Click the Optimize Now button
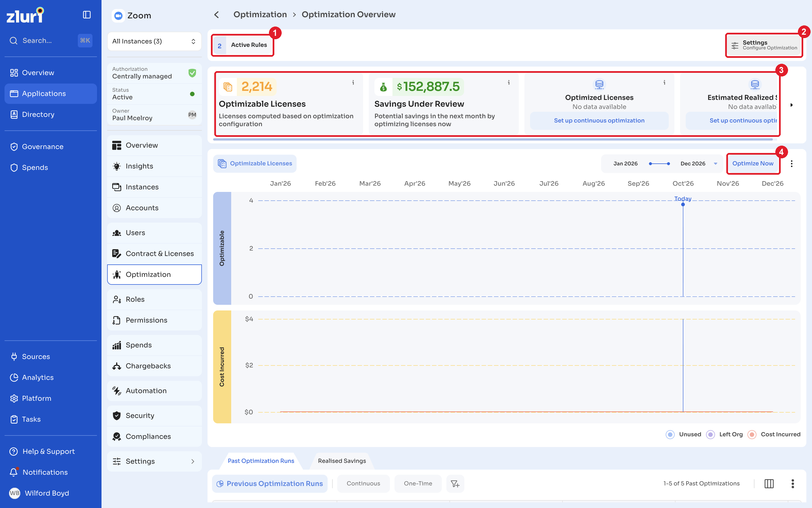 [753, 163]
